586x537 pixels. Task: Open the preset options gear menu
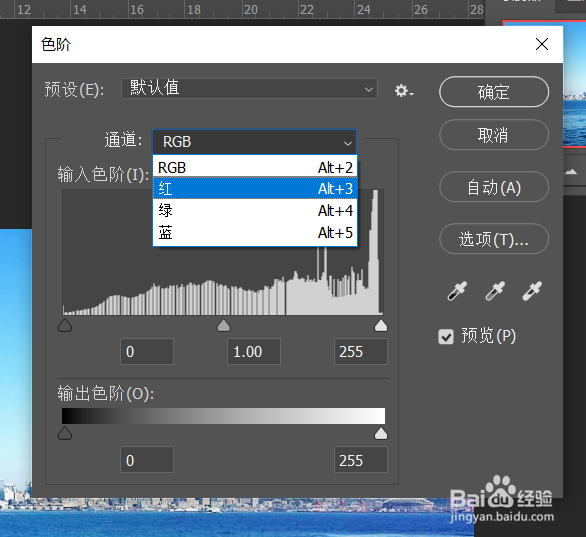pos(404,90)
